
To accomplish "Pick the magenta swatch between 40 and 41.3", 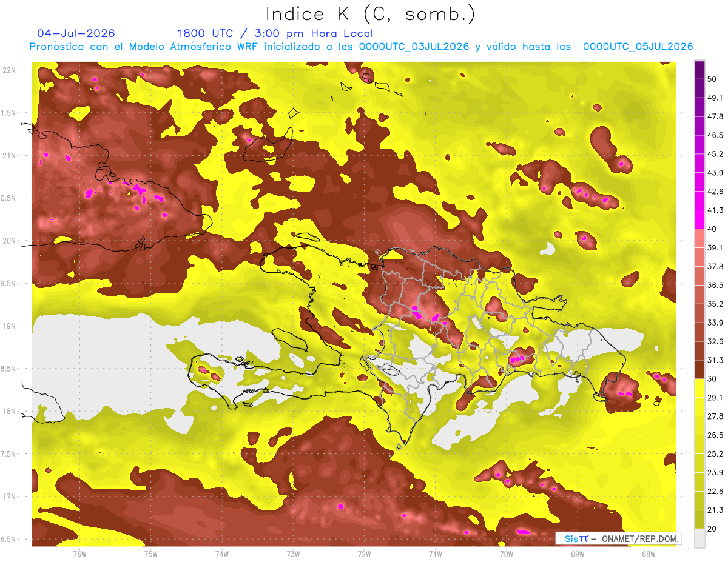I will (699, 219).
